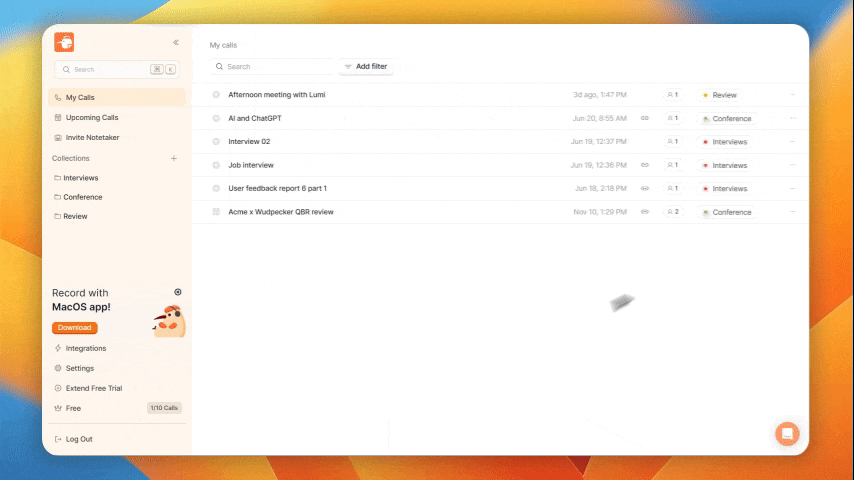Screen dimensions: 854x480
Task: Open more options for User feedback report row
Action: [792, 189]
